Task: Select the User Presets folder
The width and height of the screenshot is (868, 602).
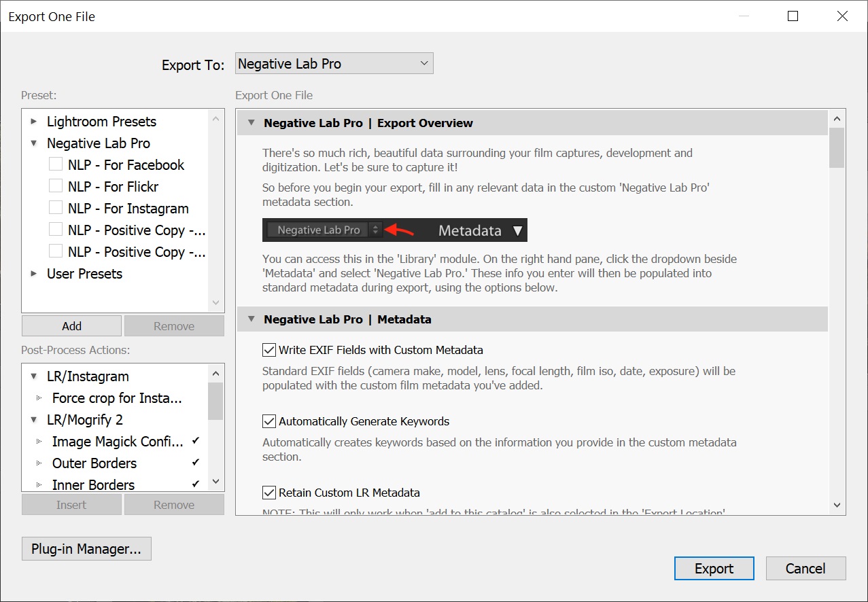Action: [x=84, y=274]
